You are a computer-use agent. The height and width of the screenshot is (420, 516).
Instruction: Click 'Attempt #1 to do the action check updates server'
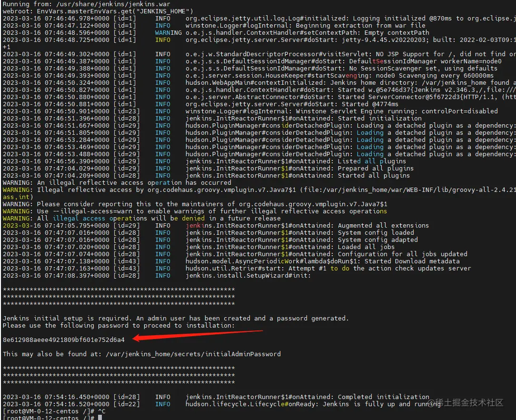pos(380,269)
